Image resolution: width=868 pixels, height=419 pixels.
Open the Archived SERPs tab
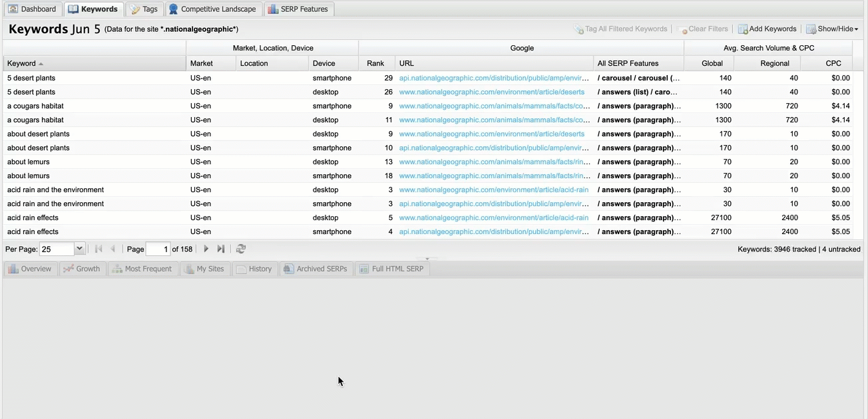(316, 269)
